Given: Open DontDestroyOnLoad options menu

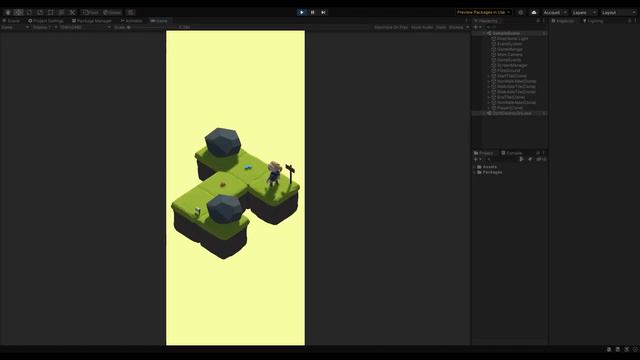Looking at the screenshot, I should (x=544, y=113).
